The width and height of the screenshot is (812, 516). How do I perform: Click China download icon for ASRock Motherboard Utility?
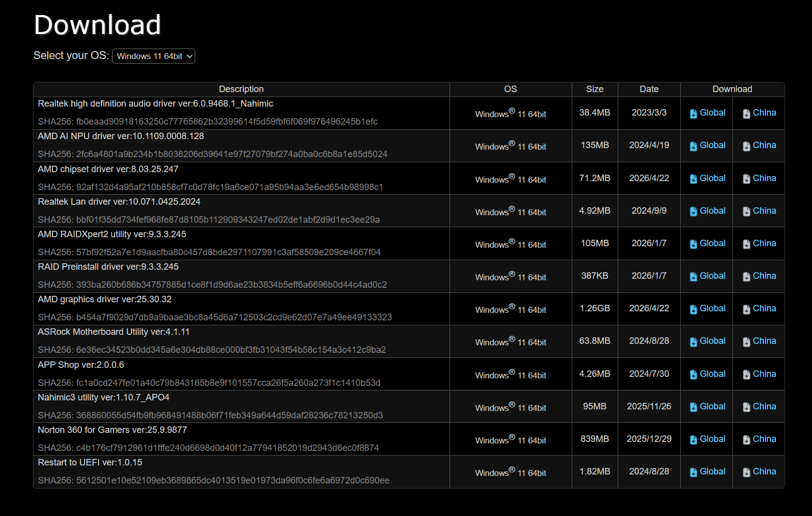[746, 342]
